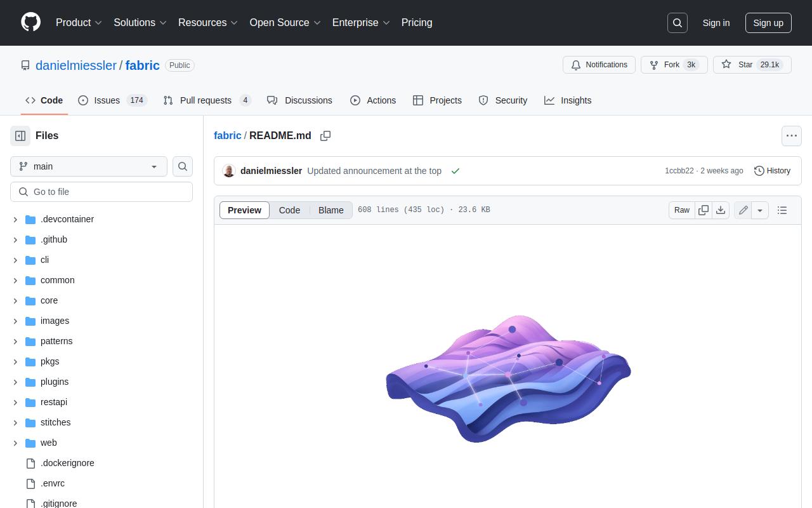View commit History
Screen dimensions: 812x508
click(x=772, y=171)
